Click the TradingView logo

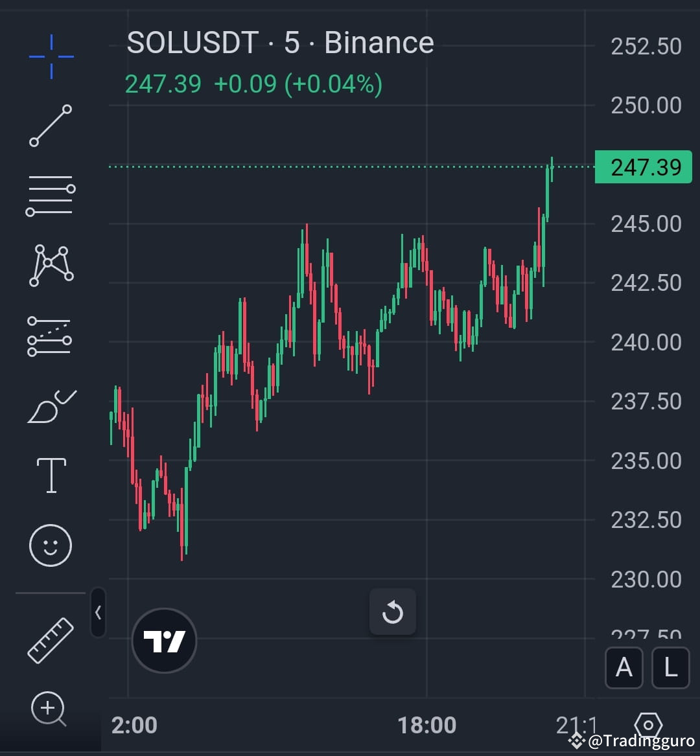click(x=164, y=640)
